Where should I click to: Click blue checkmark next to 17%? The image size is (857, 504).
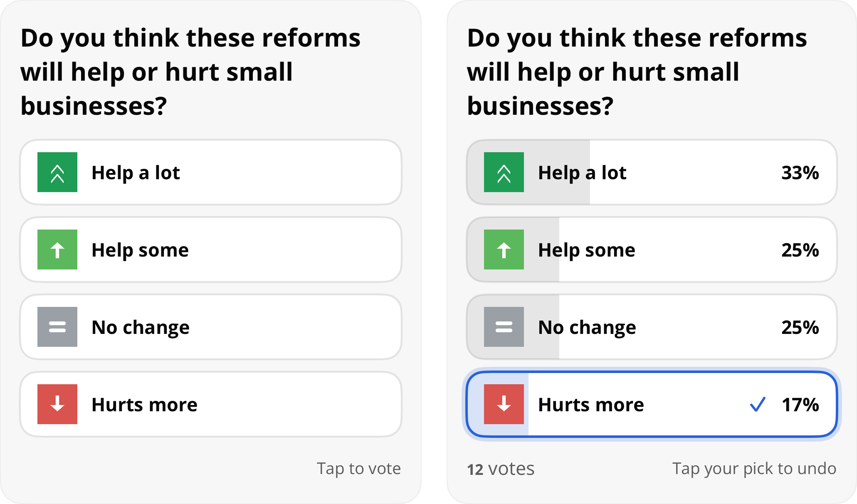point(758,404)
